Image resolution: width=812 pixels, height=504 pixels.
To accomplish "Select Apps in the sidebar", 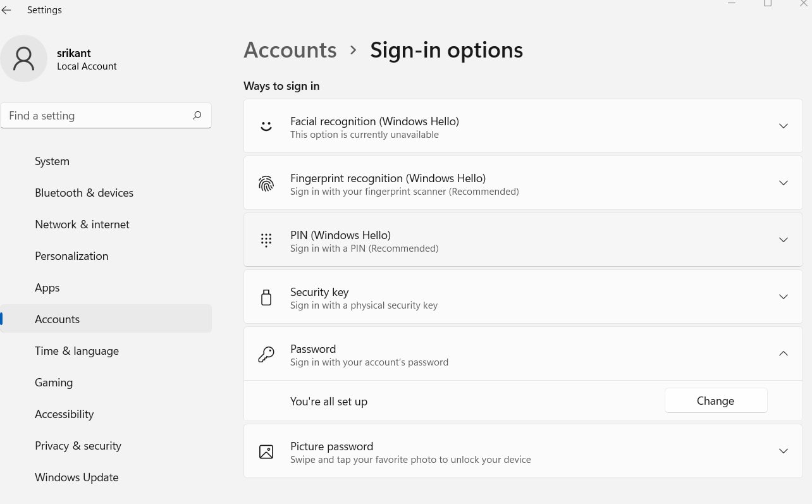I will coord(106,288).
